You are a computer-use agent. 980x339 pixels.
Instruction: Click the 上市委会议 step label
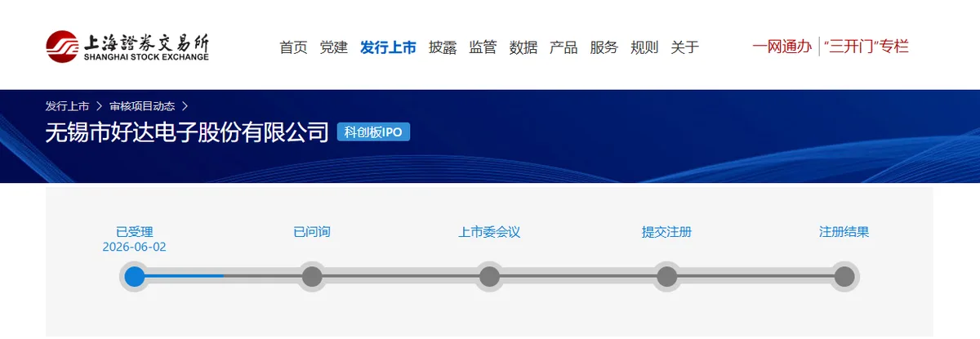(489, 232)
